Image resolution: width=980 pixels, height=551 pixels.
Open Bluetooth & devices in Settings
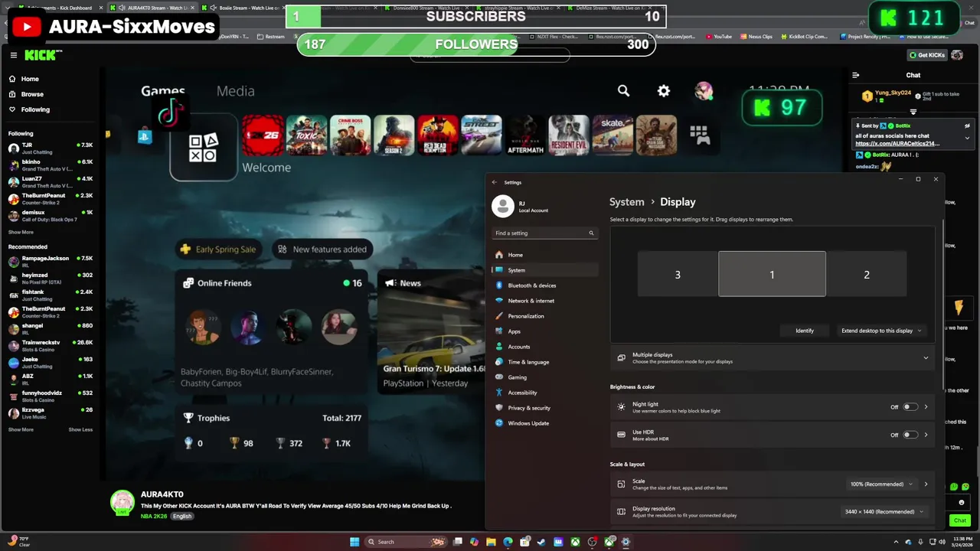(545, 285)
